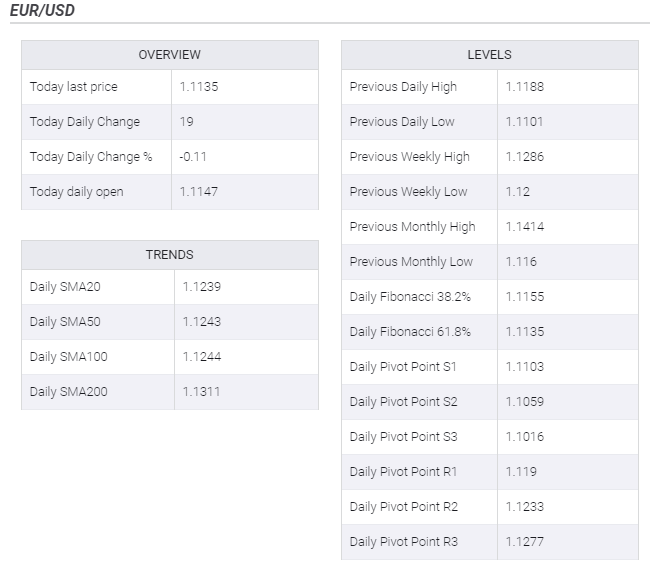Select the Previous Daily High label

(x=403, y=87)
